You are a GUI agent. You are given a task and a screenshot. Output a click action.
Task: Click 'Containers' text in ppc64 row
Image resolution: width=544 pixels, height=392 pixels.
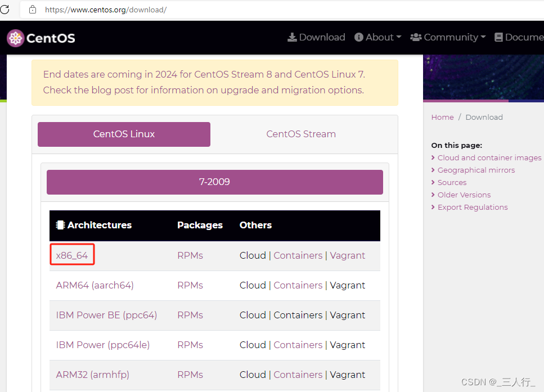[x=298, y=315]
